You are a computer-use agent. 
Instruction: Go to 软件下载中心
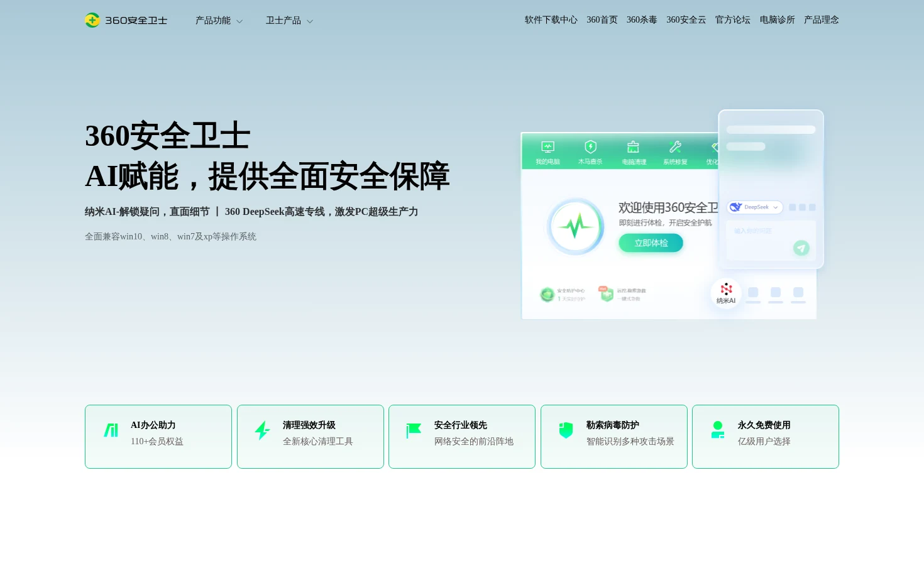(551, 20)
